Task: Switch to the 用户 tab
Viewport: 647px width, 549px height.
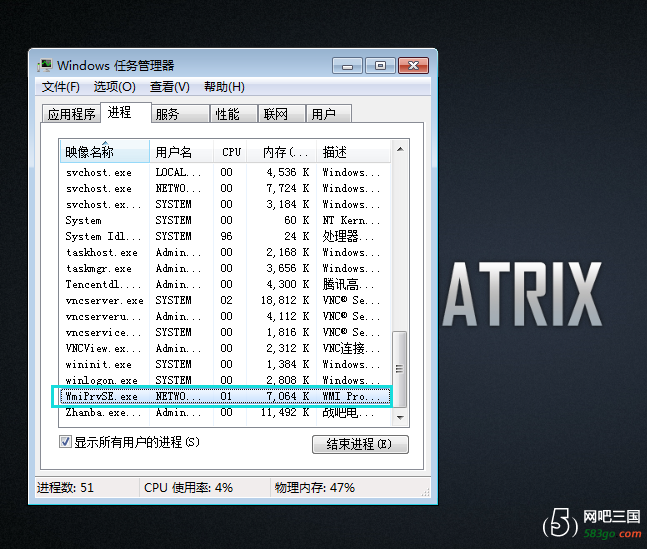Action: 329,114
